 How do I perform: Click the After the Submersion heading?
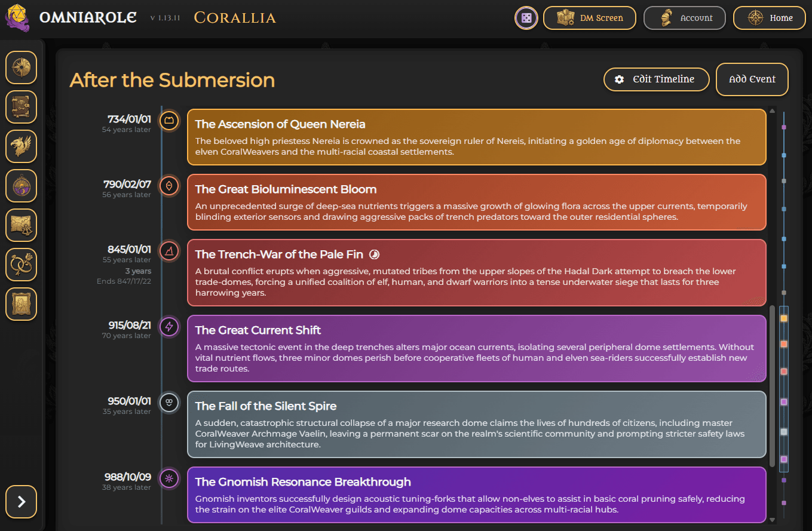172,80
